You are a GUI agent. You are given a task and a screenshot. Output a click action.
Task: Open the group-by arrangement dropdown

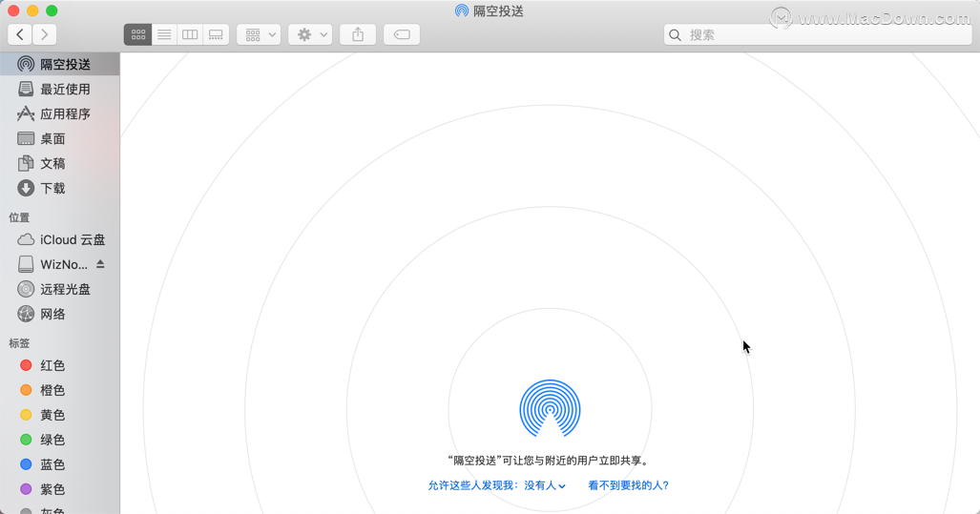[259, 34]
